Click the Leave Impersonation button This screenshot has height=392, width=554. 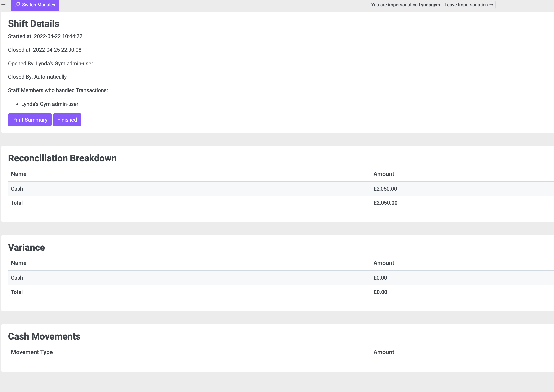point(469,5)
